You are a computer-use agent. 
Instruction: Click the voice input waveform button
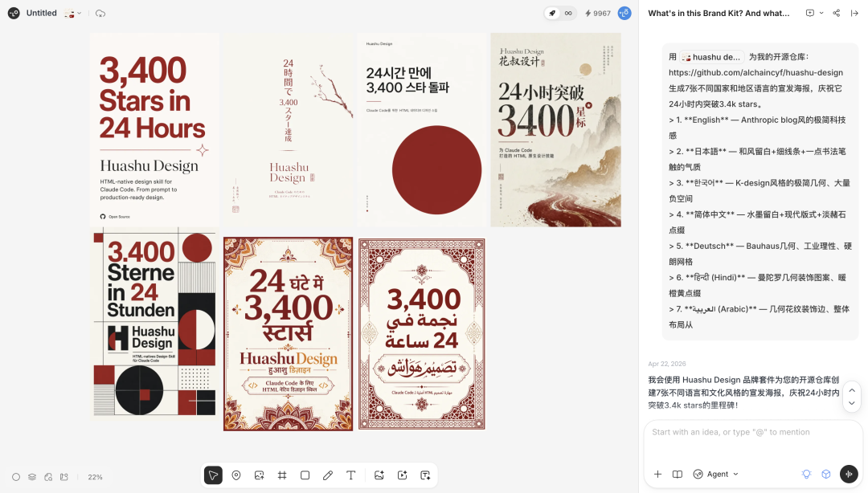coord(849,475)
